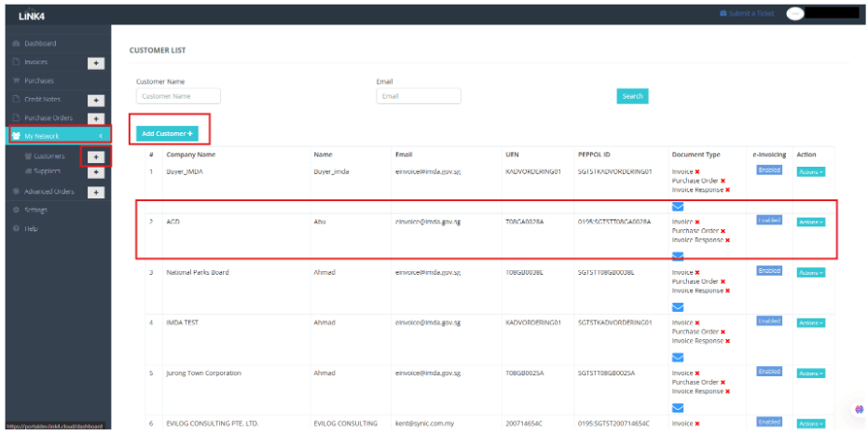Click the Customer Name input field
This screenshot has height=448, width=868.
[x=178, y=96]
